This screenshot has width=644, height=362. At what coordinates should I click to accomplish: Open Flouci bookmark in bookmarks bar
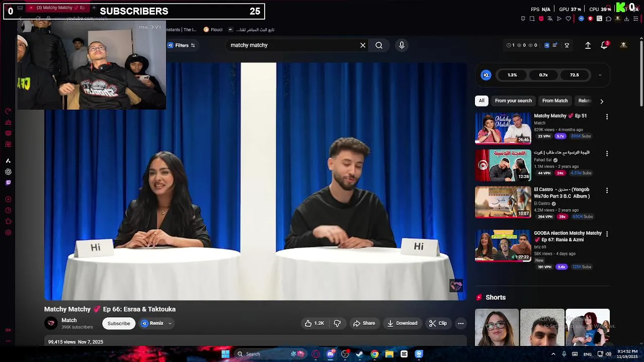[x=213, y=30]
